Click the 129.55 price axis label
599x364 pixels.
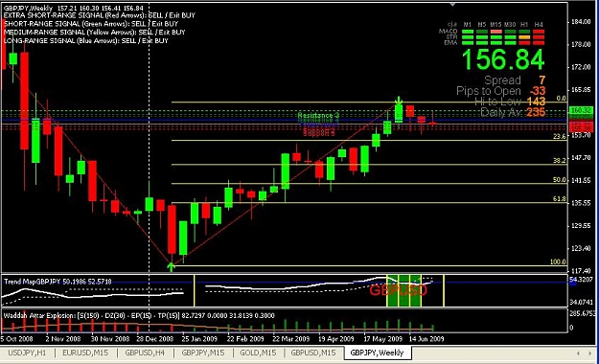582,226
